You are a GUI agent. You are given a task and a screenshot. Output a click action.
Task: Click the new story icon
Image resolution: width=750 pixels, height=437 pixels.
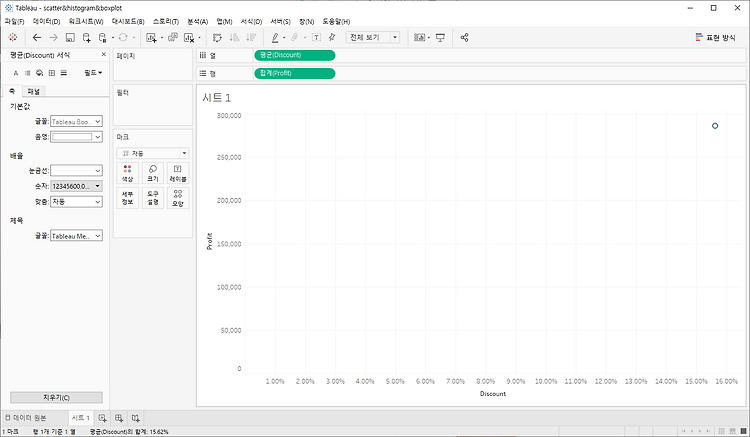click(136, 418)
